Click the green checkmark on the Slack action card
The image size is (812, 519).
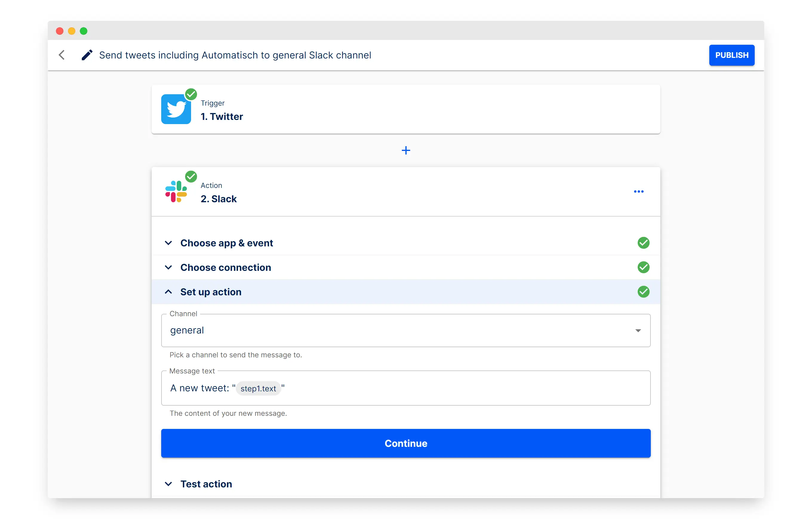191,176
